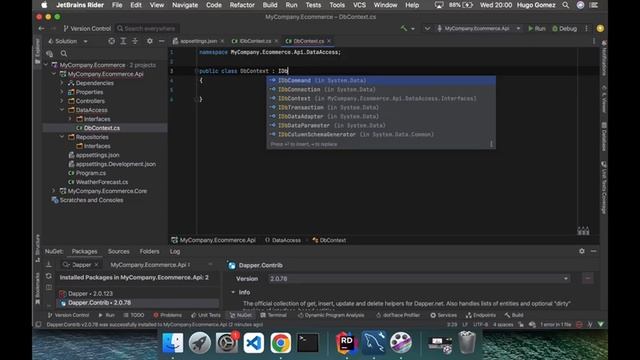Select IDbContext completion suggestion
This screenshot has width=640, height=360.
pyautogui.click(x=381, y=98)
